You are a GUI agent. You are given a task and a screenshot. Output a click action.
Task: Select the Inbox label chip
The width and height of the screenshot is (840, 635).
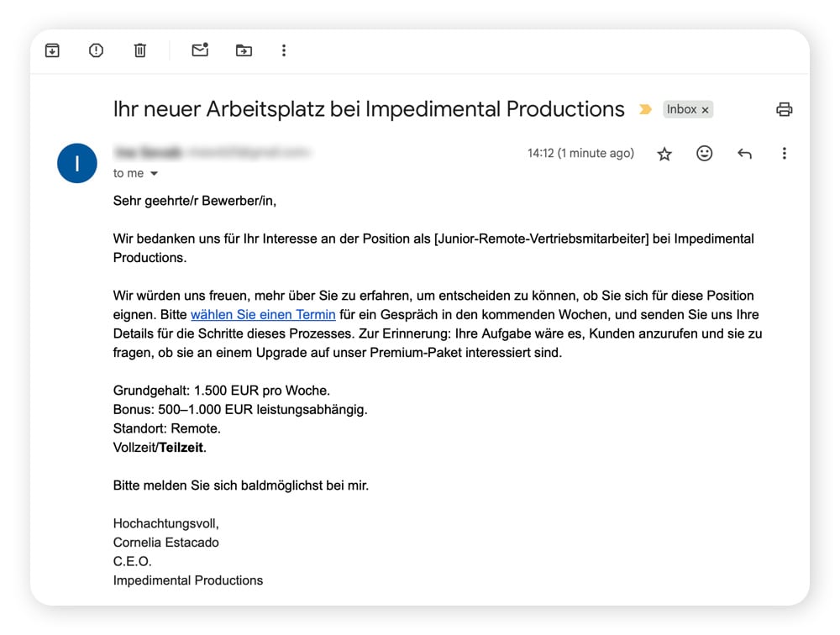[x=680, y=109]
